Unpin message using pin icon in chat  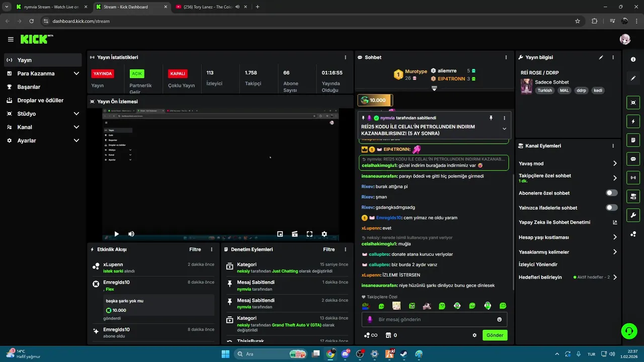click(491, 118)
